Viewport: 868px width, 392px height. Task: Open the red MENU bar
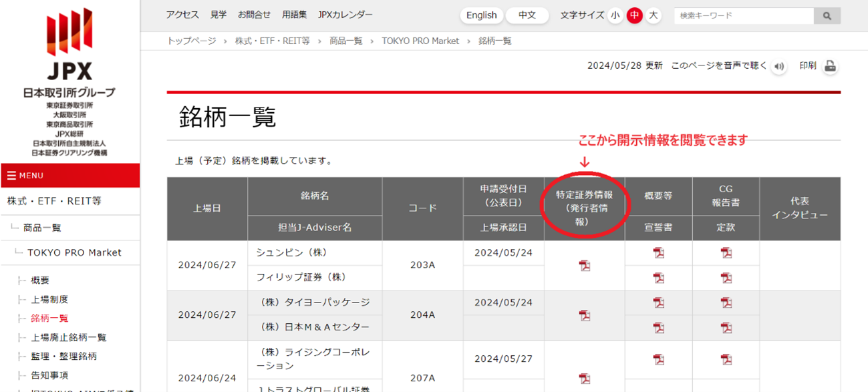tap(70, 176)
